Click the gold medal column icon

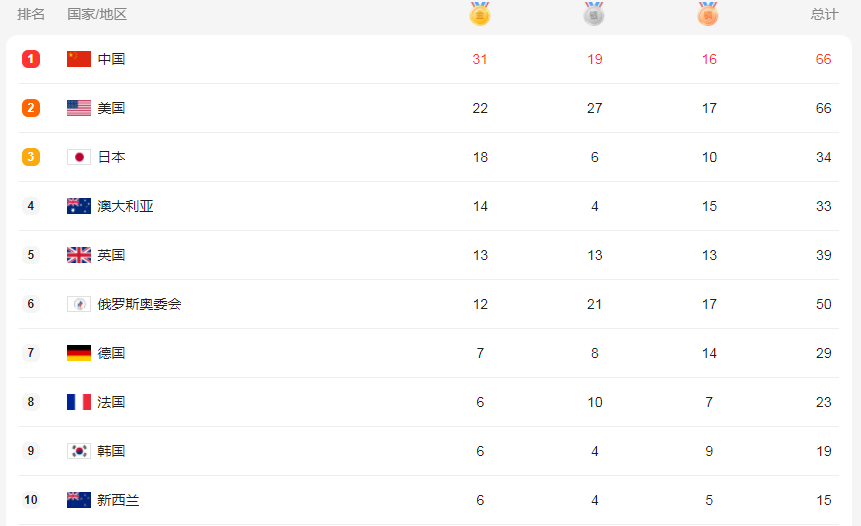tap(479, 14)
